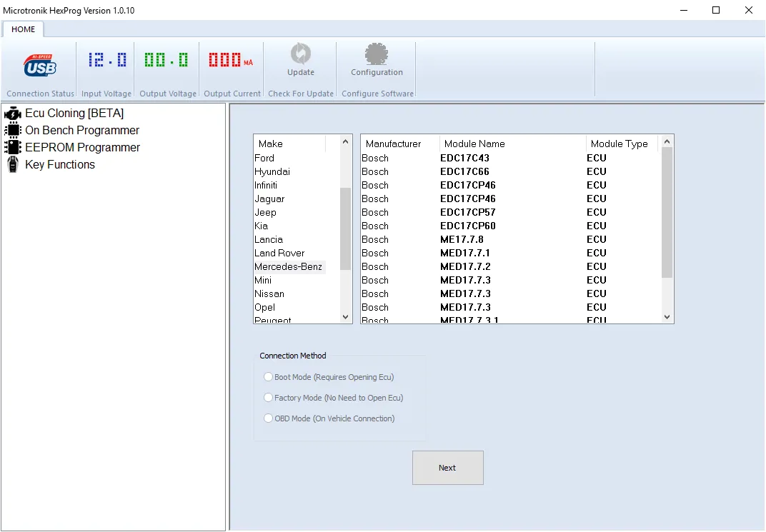Select the MED17.7.1 module row

(x=510, y=254)
